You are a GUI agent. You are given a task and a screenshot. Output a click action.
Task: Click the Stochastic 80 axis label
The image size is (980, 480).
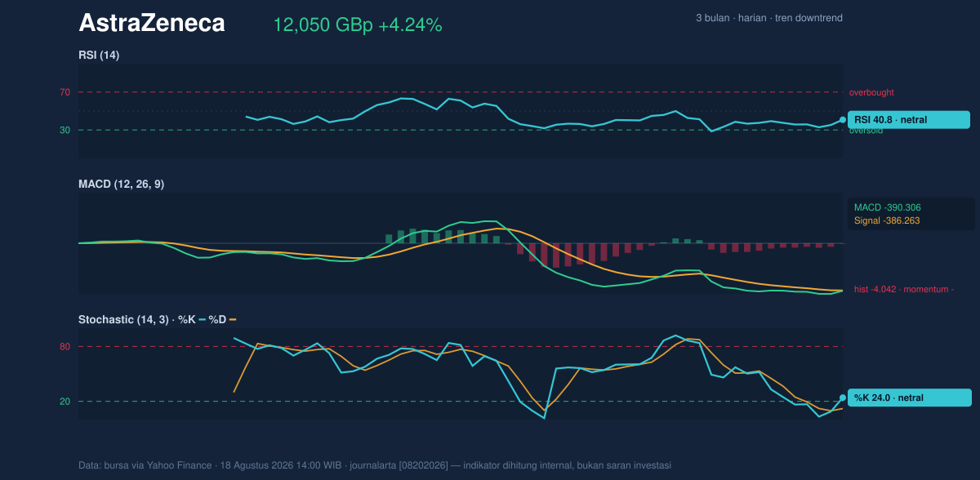pos(65,347)
